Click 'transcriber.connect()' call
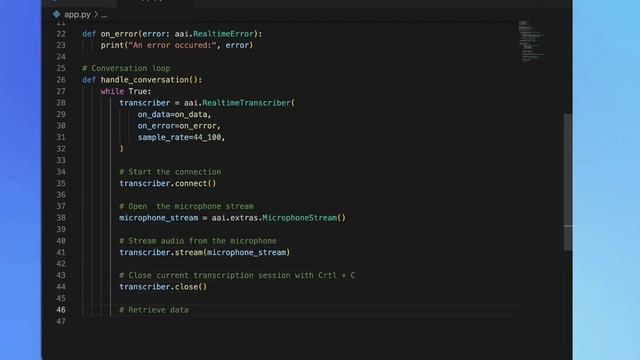 [167, 183]
